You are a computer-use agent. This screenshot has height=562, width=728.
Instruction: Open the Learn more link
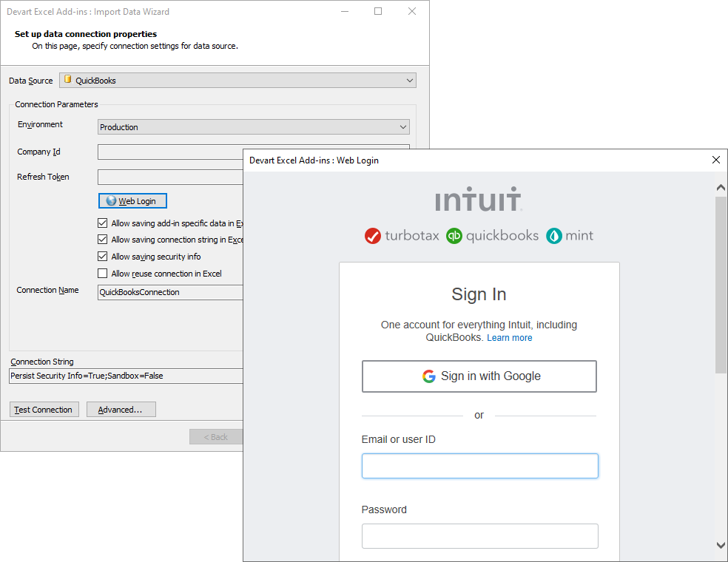pyautogui.click(x=509, y=338)
